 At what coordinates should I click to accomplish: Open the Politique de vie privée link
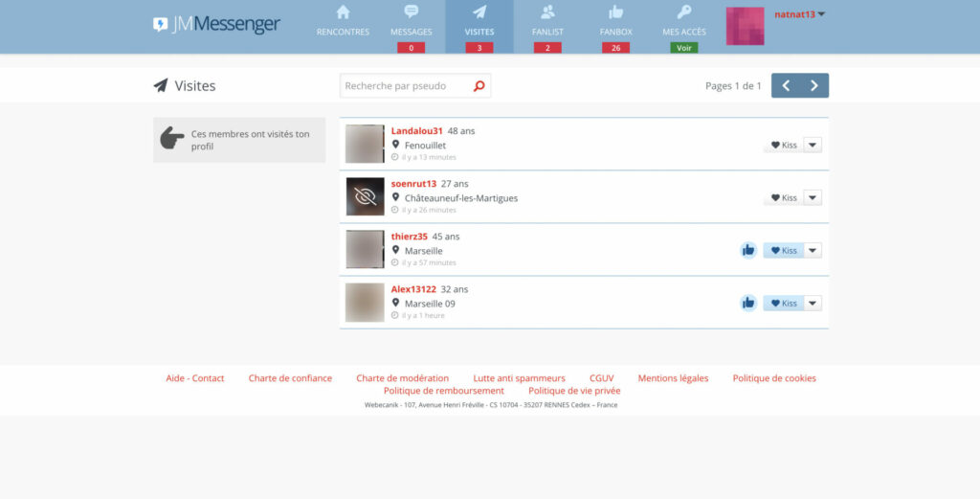pyautogui.click(x=574, y=390)
